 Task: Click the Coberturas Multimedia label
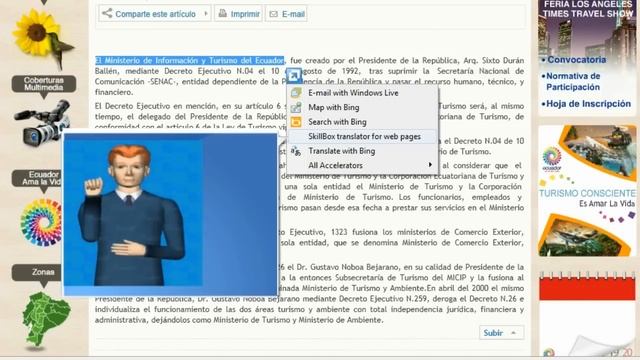pyautogui.click(x=44, y=84)
